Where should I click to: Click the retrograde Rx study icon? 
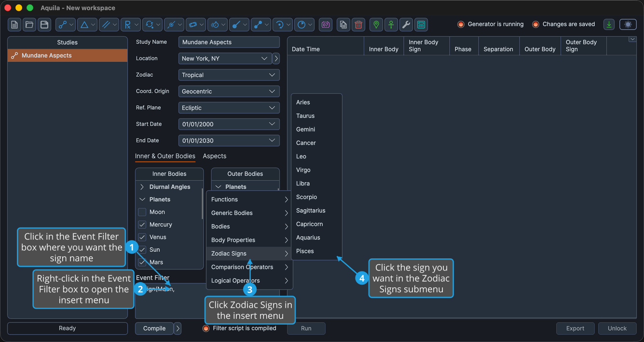127,25
